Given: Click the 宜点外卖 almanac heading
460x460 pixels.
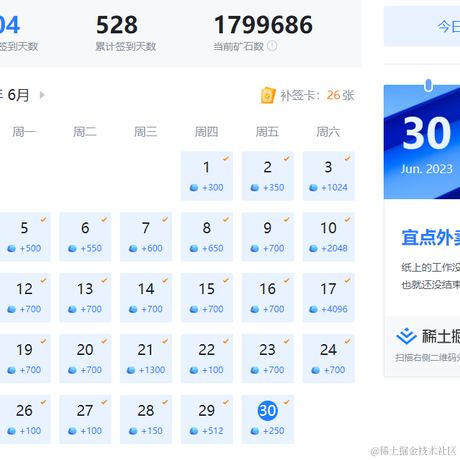Looking at the screenshot, I should [x=431, y=238].
